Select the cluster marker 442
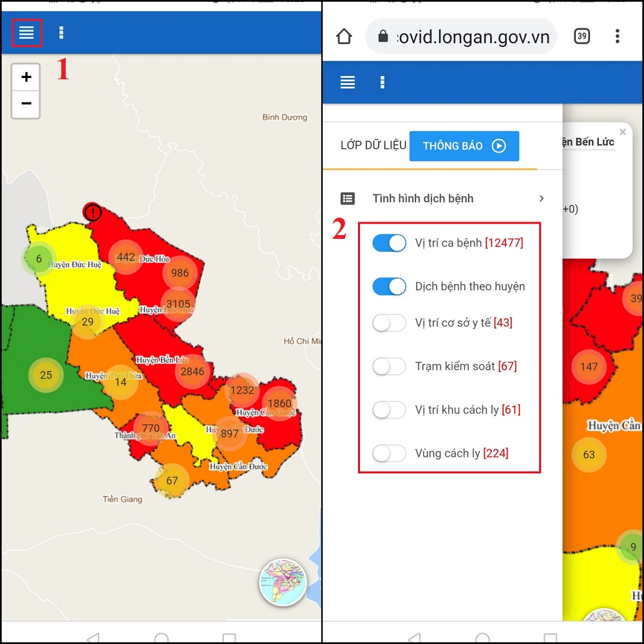The height and width of the screenshot is (644, 644). [126, 257]
